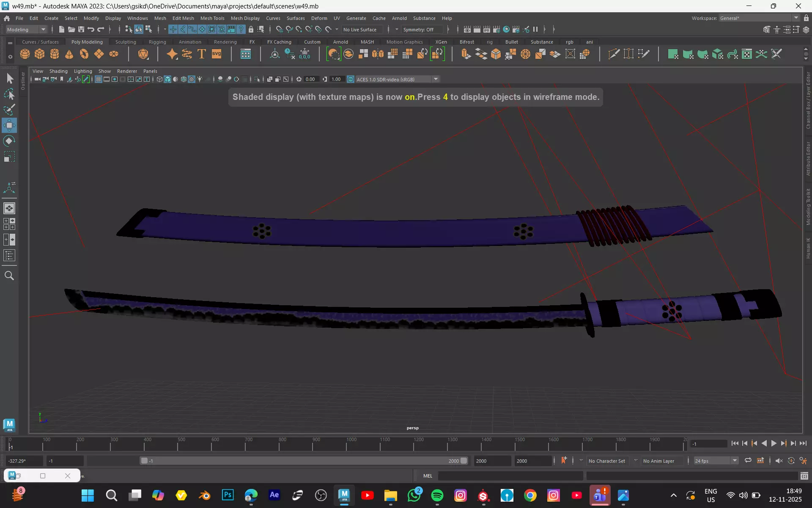Open the Modeling menu set dropdown
The height and width of the screenshot is (508, 812).
click(26, 29)
